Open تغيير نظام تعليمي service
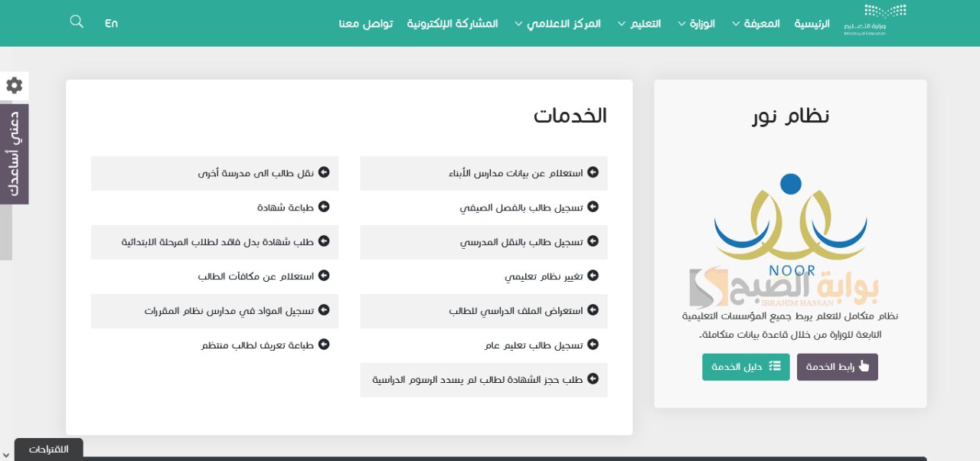Screen dimensions: 980x461 [484, 276]
